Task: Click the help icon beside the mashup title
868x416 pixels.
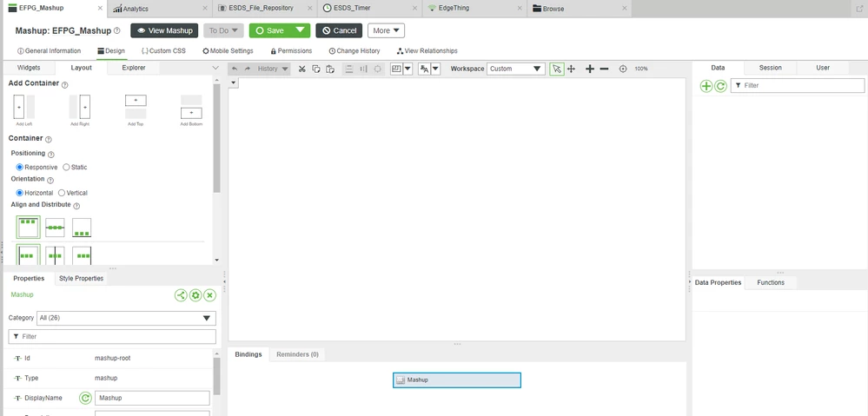Action: point(116,31)
